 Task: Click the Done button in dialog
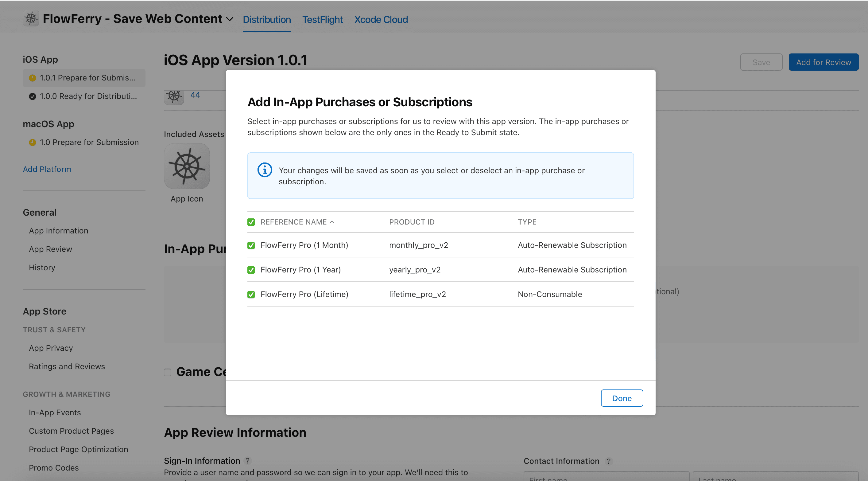click(x=622, y=398)
